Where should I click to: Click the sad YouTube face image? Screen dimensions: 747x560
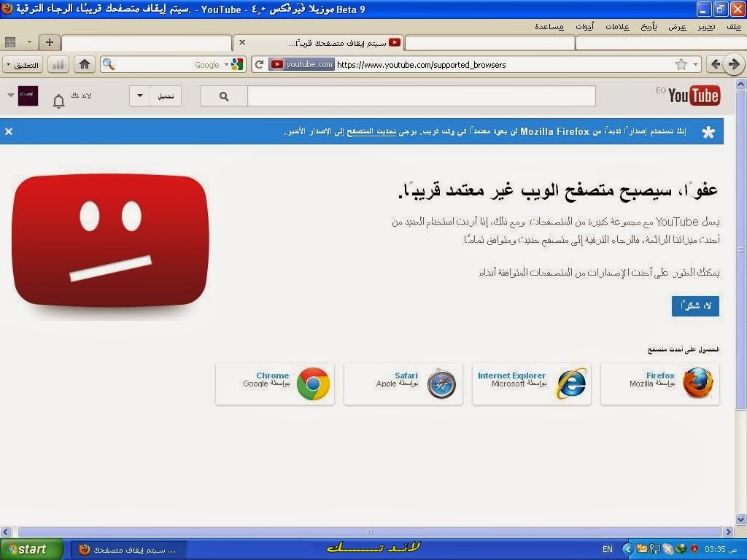coord(110,241)
